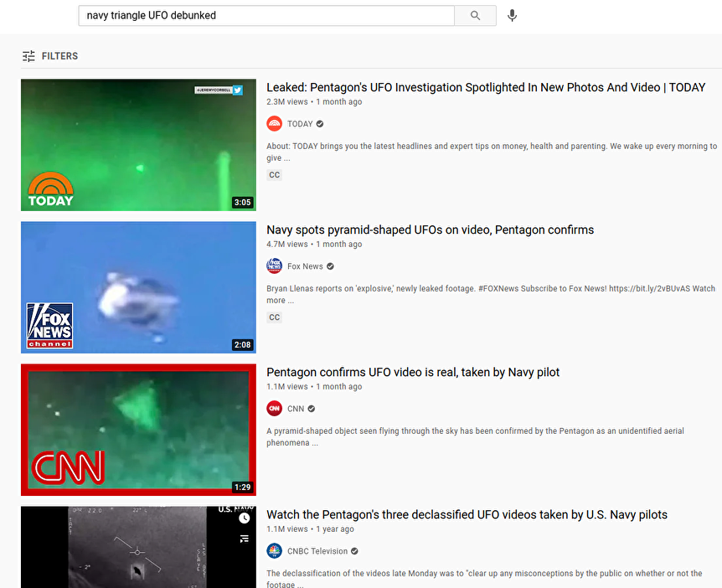The width and height of the screenshot is (722, 588).
Task: Open the TODAY channel avatar
Action: click(x=275, y=124)
